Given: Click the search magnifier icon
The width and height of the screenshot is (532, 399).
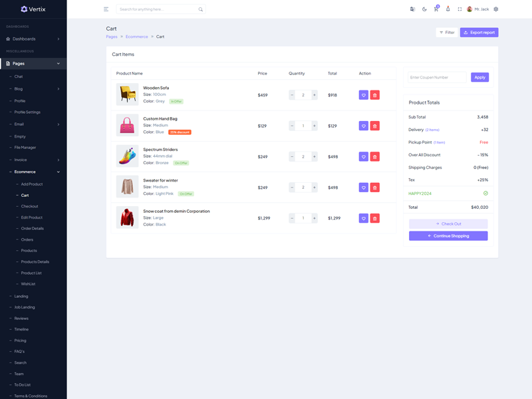Looking at the screenshot, I should coord(201,9).
